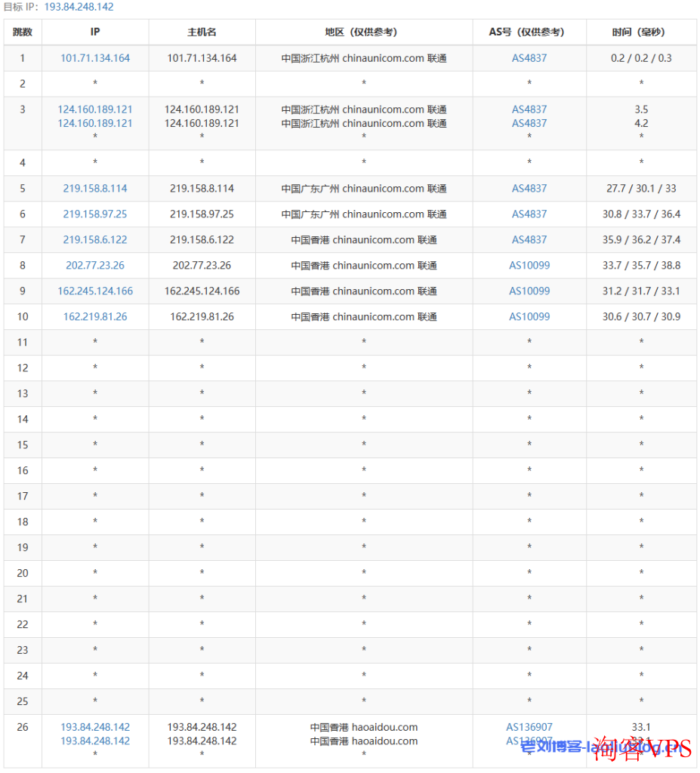Select hostname cell 219.158.8.114

(202, 188)
